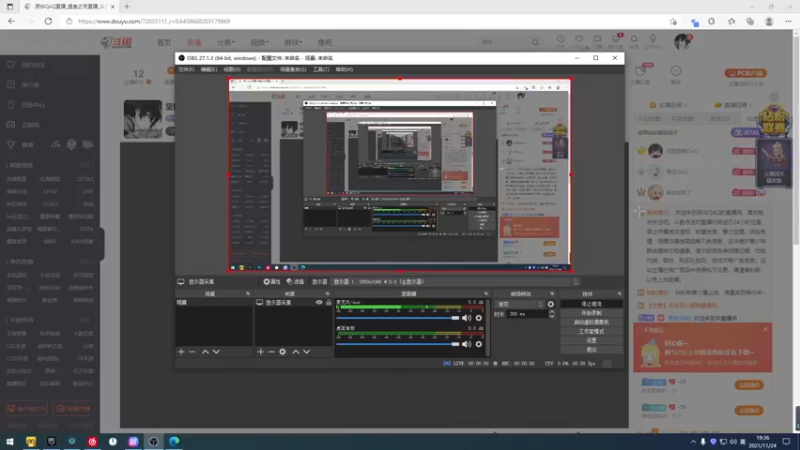800x450 pixels.
Task: Go to 首页 on Douyu nav
Action: [x=164, y=42]
